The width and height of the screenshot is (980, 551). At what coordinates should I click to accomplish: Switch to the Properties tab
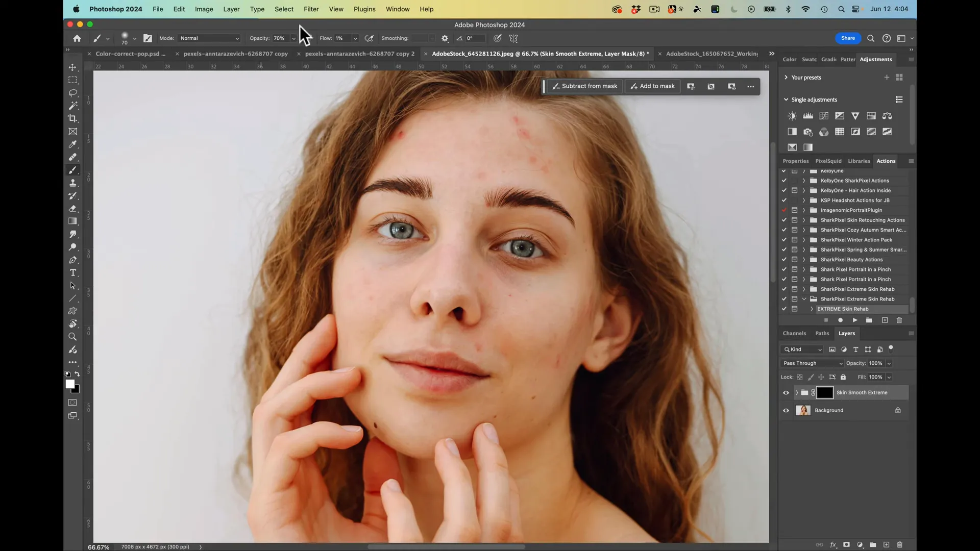click(x=796, y=161)
